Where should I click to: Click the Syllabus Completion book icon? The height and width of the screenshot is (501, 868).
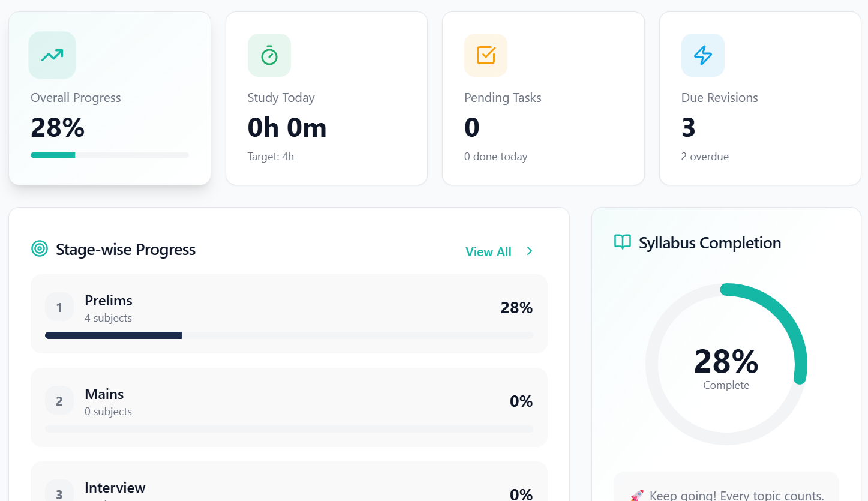tap(623, 242)
